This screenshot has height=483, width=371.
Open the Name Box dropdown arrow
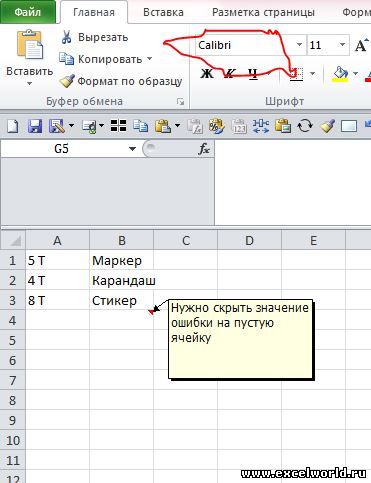[132, 149]
